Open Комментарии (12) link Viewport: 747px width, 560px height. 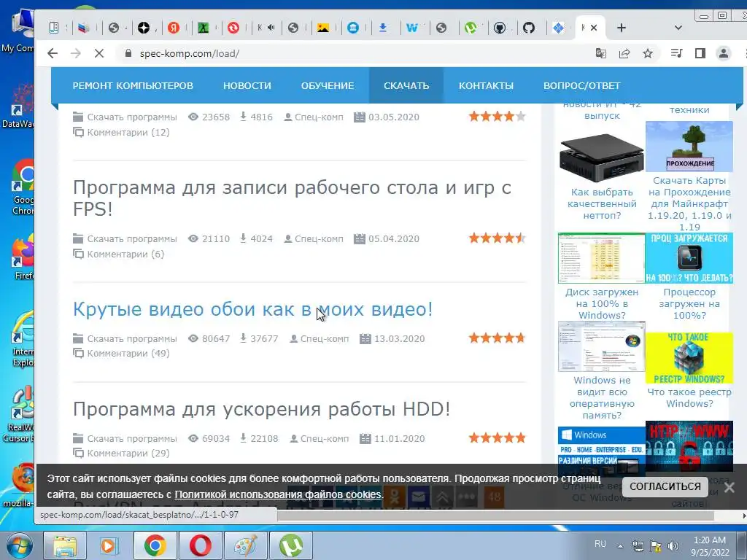pyautogui.click(x=128, y=132)
